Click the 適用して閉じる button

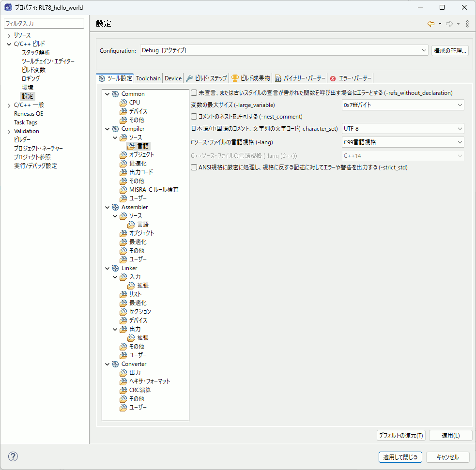point(400,457)
